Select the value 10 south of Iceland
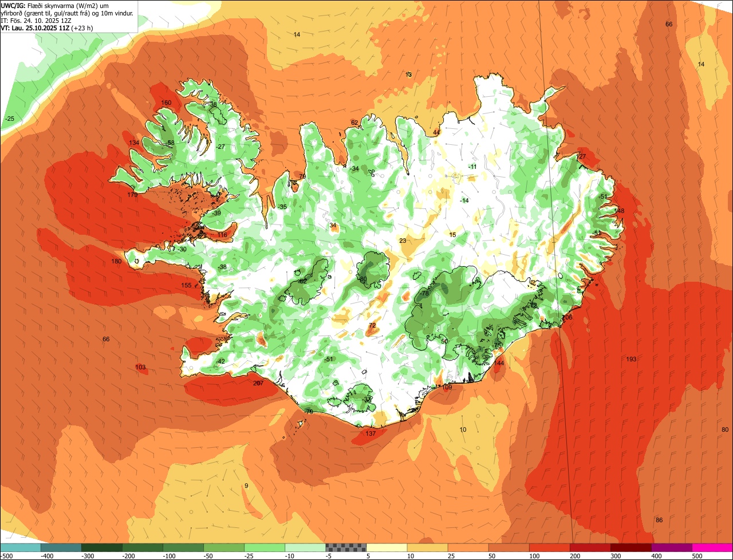This screenshot has height=560, width=733. [x=463, y=430]
